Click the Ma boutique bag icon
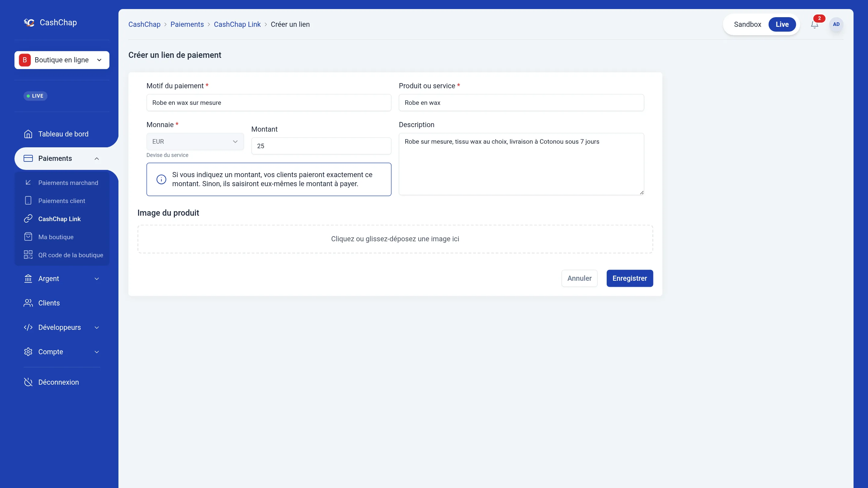The image size is (868, 488). 28,237
